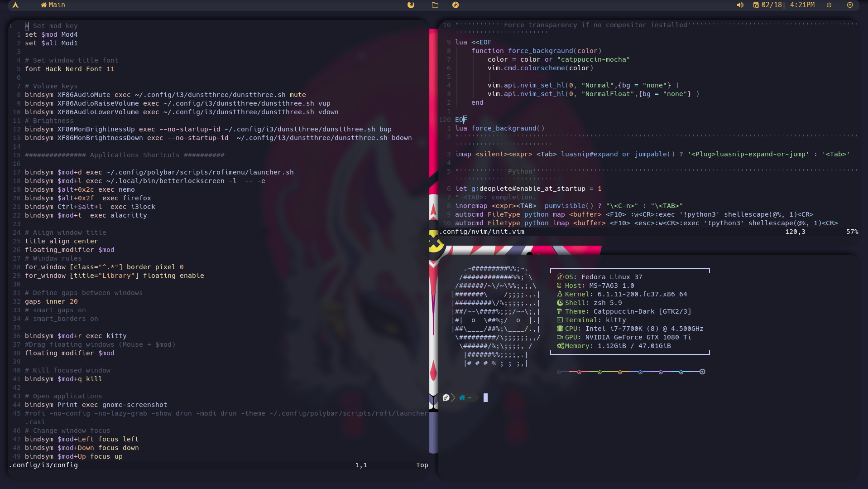The height and width of the screenshot is (489, 868).
Task: Click the paint roller Theme icon
Action: coord(560,311)
